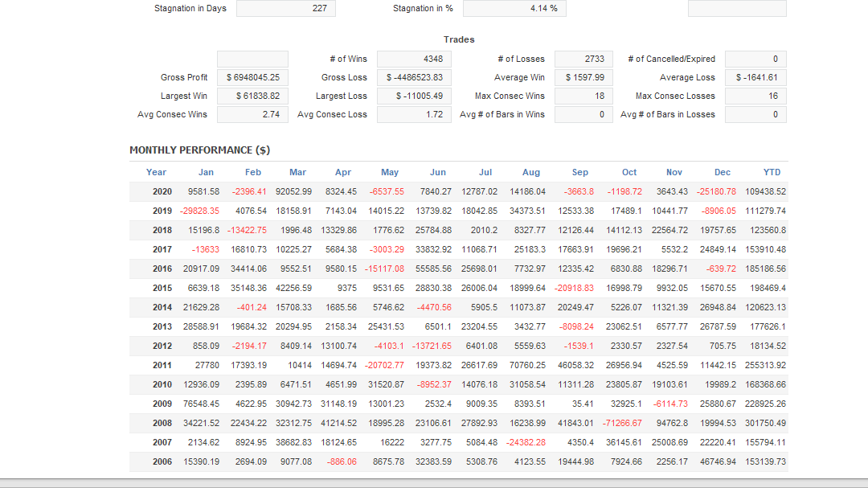Click the Stagnation in Days value 227
The height and width of the screenshot is (488, 868).
pos(285,8)
